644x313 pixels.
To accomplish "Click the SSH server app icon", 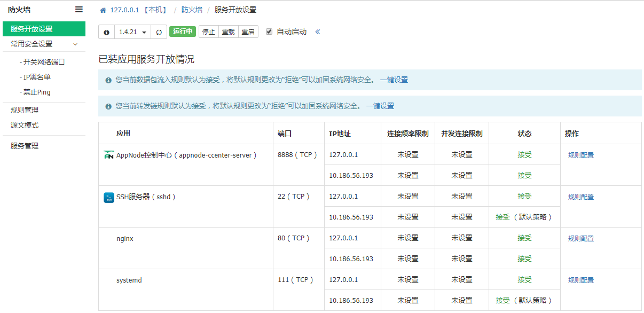I will point(109,197).
